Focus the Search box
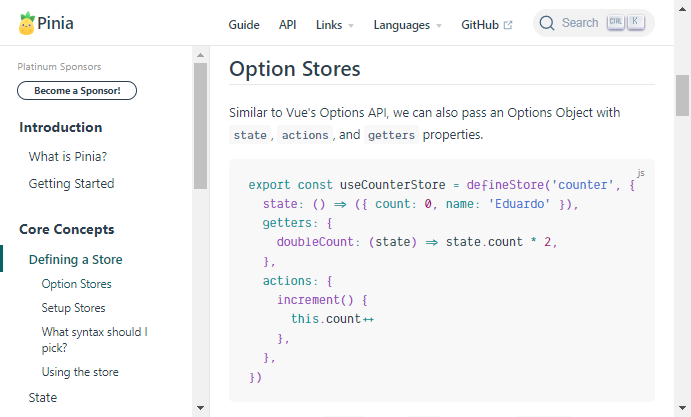Viewport: 691px width, 417px height. (x=594, y=23)
